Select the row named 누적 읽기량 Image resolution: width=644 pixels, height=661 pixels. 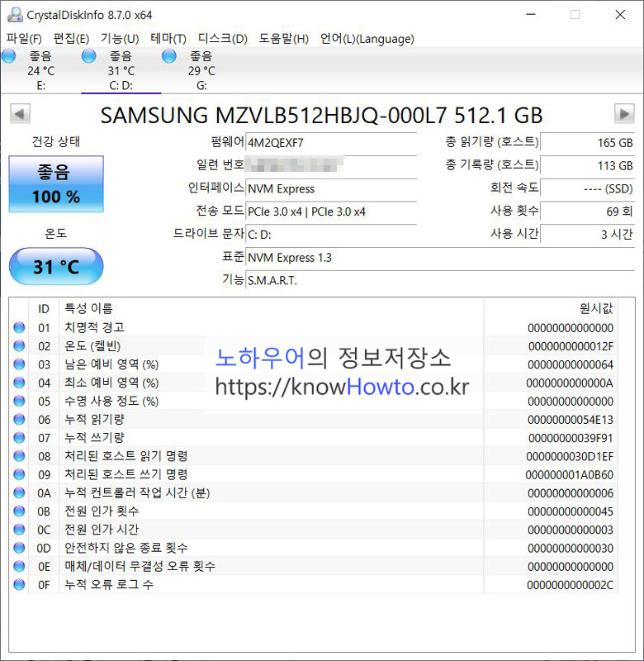click(x=314, y=420)
